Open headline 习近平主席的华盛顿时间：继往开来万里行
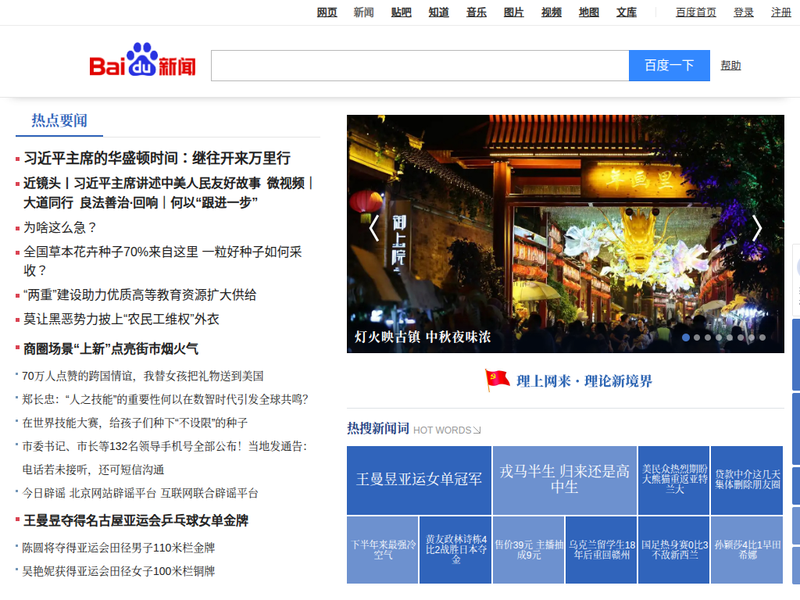The height and width of the screenshot is (600, 800). (x=157, y=158)
